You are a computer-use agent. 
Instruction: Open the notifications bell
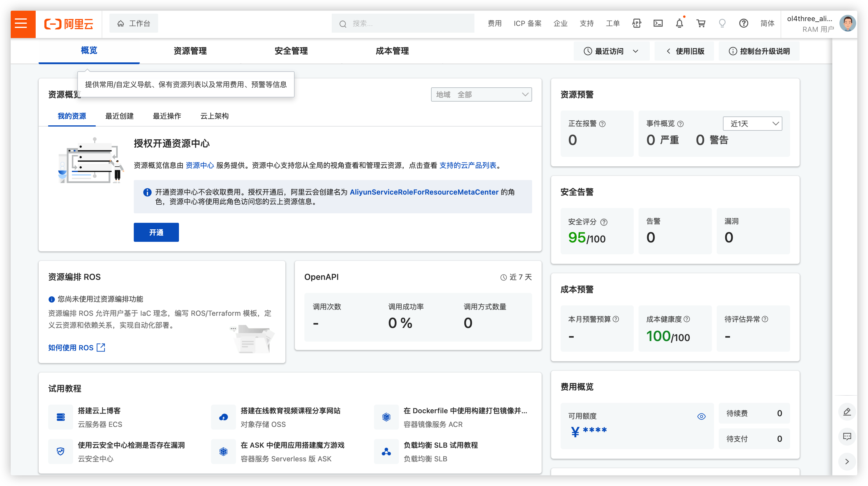click(x=679, y=23)
